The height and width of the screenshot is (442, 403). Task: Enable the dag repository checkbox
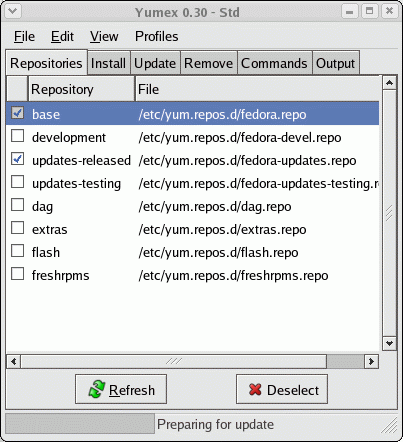17,205
